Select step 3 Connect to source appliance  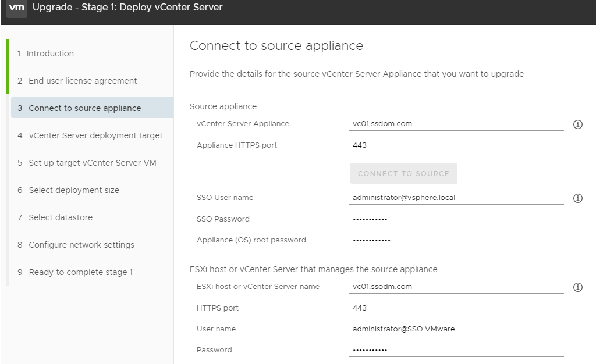pyautogui.click(x=92, y=108)
